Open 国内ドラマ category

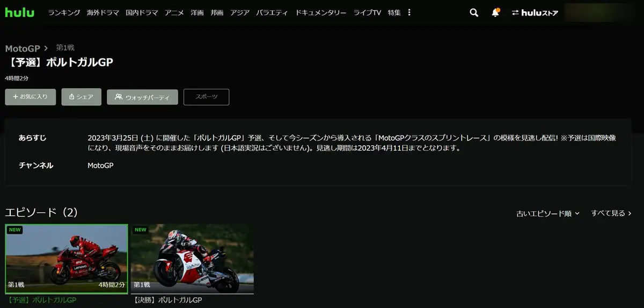pyautogui.click(x=142, y=12)
